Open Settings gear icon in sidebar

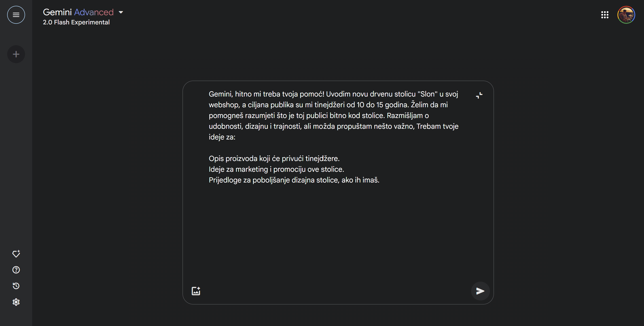coord(16,302)
